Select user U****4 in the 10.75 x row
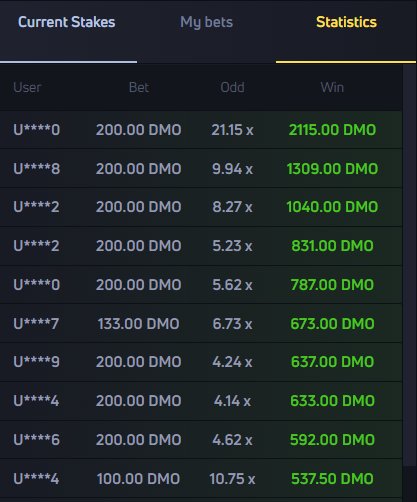Image resolution: width=417 pixels, height=502 pixels. pos(36,479)
